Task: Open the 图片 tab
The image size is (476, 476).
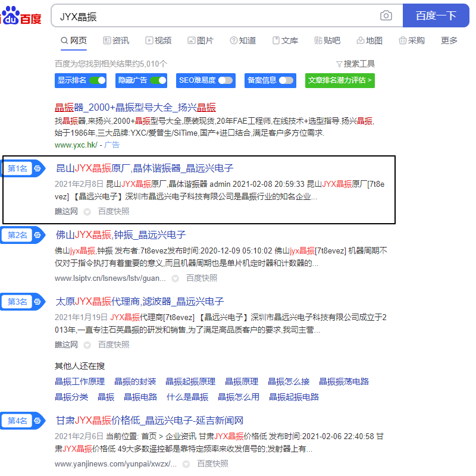Action: [201, 40]
